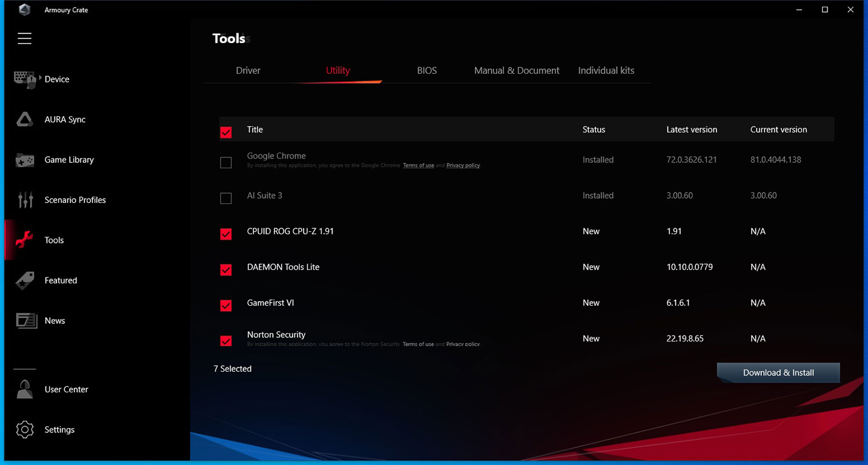
Task: Open the Device sidebar icon
Action: (x=25, y=79)
